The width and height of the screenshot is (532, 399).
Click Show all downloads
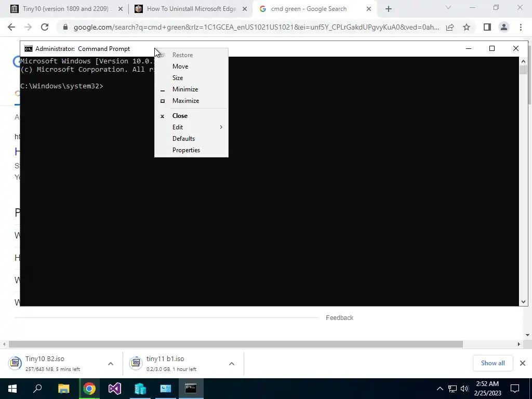point(493,363)
